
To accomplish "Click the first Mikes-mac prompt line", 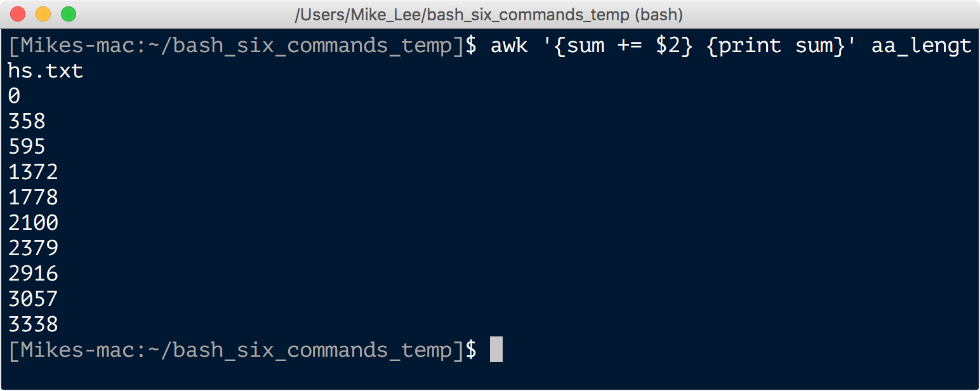I will [x=490, y=46].
